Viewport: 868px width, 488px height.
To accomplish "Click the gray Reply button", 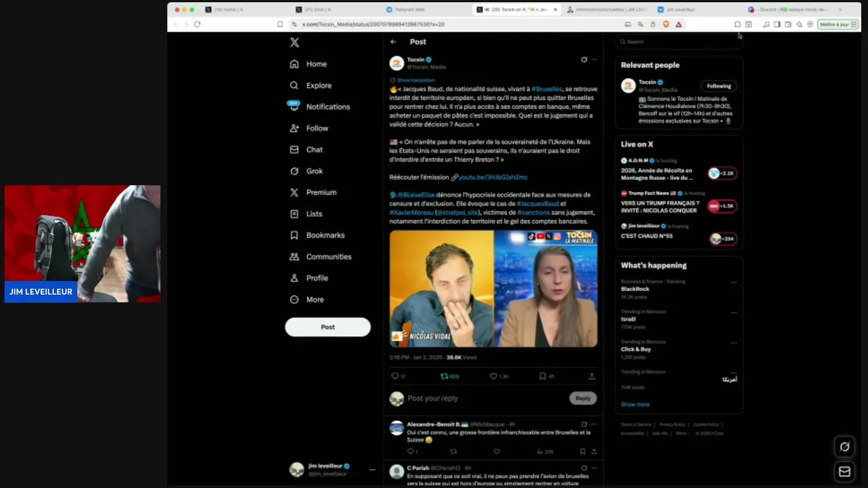I will (583, 399).
